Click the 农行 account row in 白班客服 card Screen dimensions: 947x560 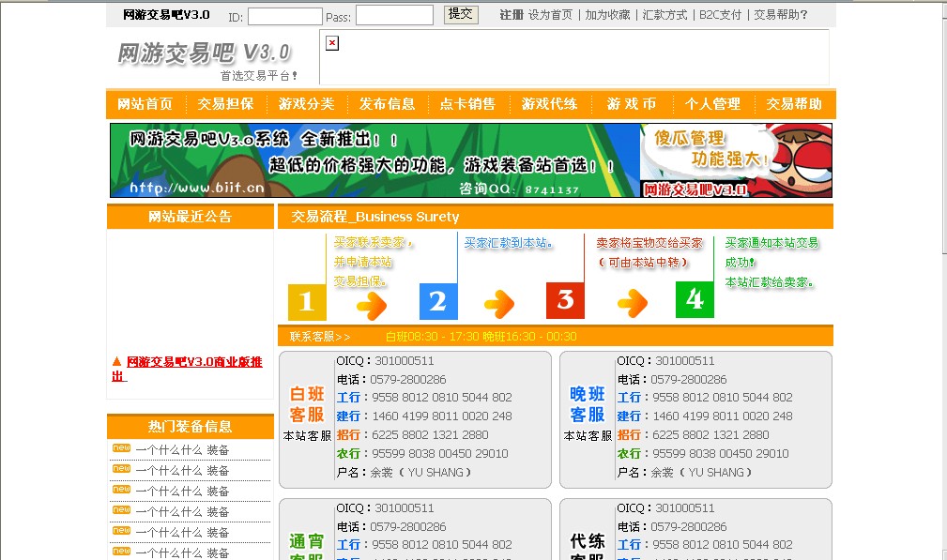pos(422,454)
